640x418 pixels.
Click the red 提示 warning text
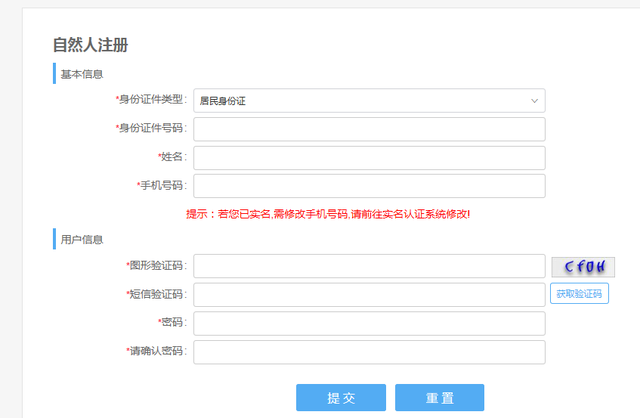click(x=328, y=214)
